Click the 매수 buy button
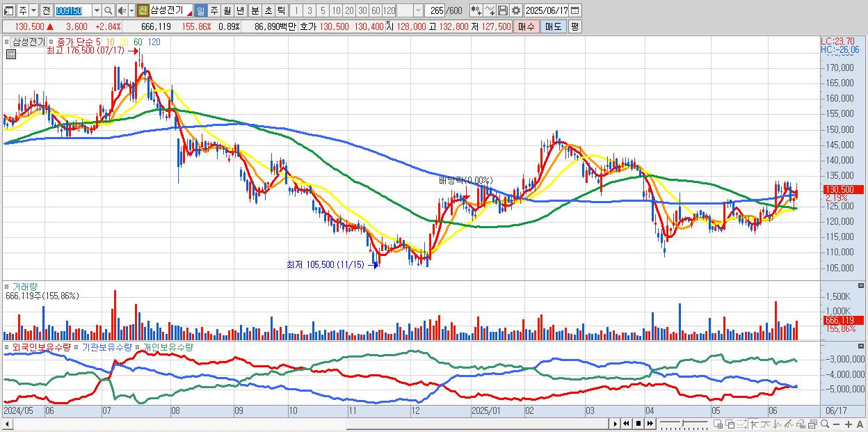The image size is (868, 432). pyautogui.click(x=526, y=26)
